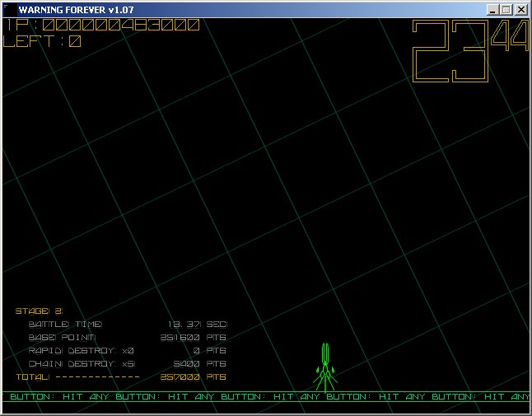Image resolution: width=532 pixels, height=416 pixels.
Task: Click the window system icon in title bar
Action: (x=10, y=10)
